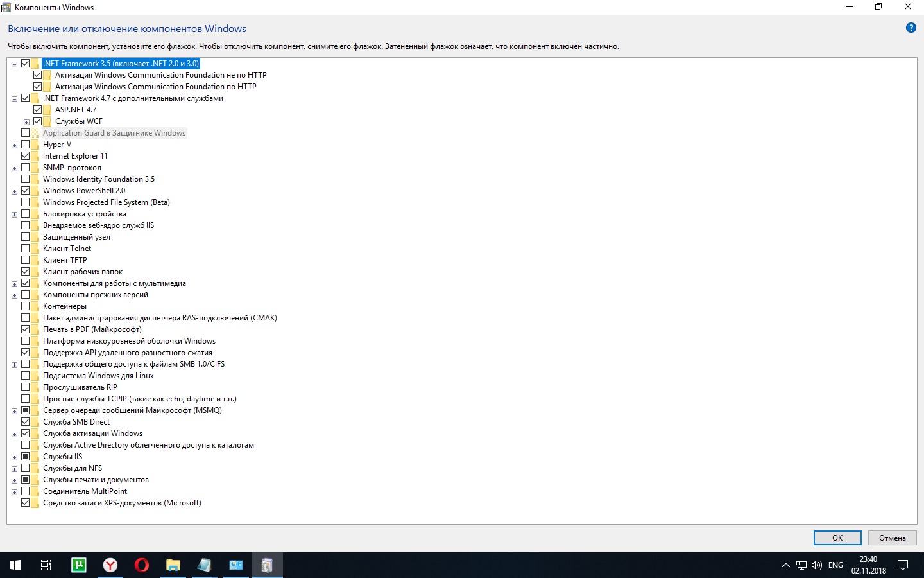Switch input language ENG indicator
Image resolution: width=924 pixels, height=578 pixels.
click(x=835, y=565)
